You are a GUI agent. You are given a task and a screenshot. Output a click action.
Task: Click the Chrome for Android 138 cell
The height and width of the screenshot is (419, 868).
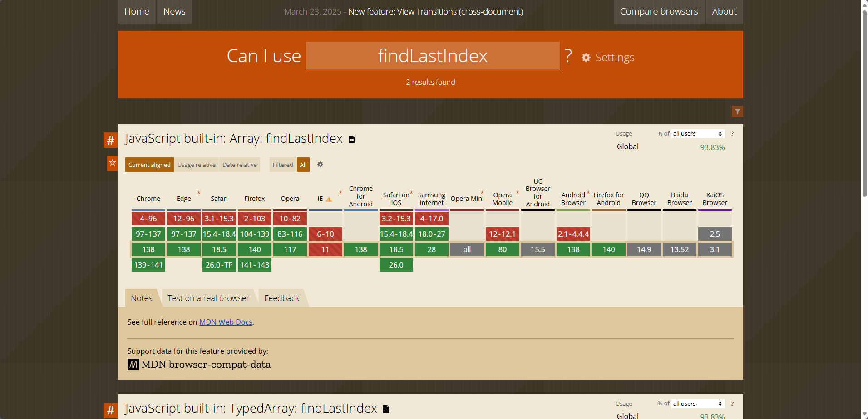(361, 249)
